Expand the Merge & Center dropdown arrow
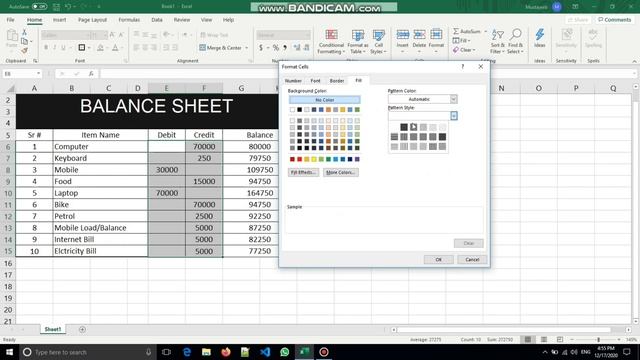The image size is (640, 360). pos(247,48)
